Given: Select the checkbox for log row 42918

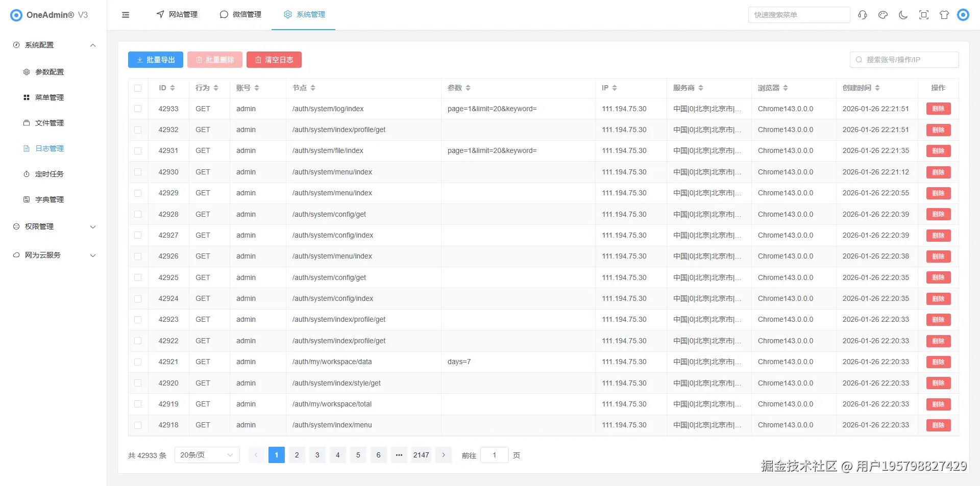Looking at the screenshot, I should click(x=138, y=425).
